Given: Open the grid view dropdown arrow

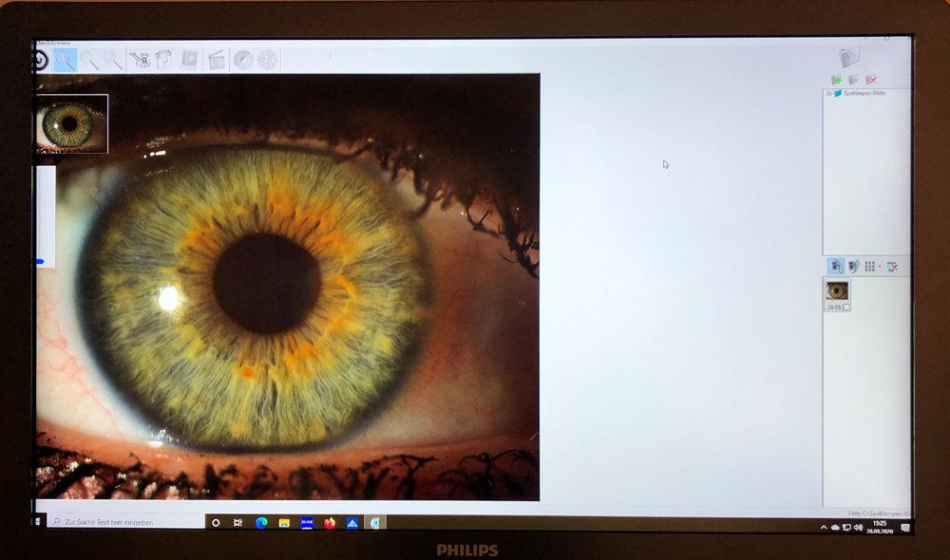Looking at the screenshot, I should [x=880, y=268].
